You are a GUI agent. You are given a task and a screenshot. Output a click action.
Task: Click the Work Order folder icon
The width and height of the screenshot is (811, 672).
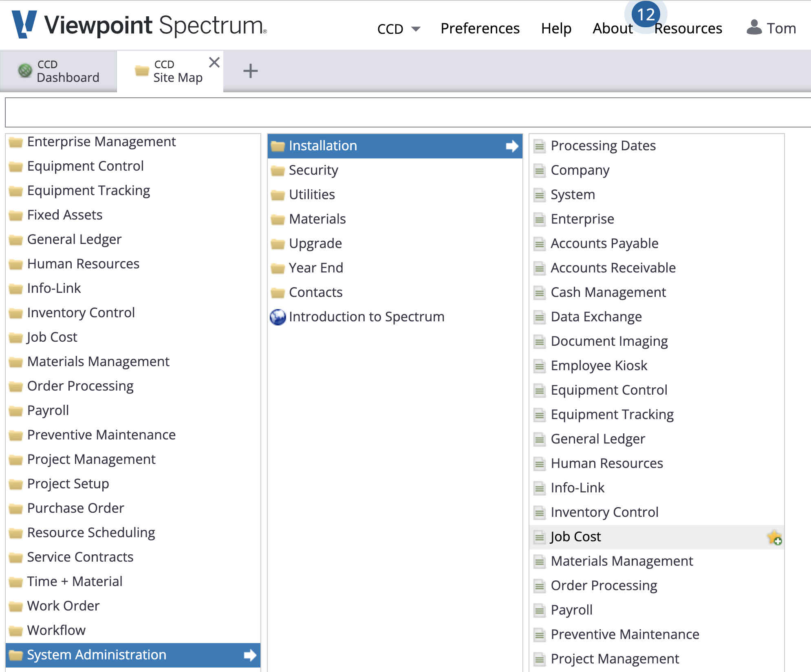tap(16, 606)
